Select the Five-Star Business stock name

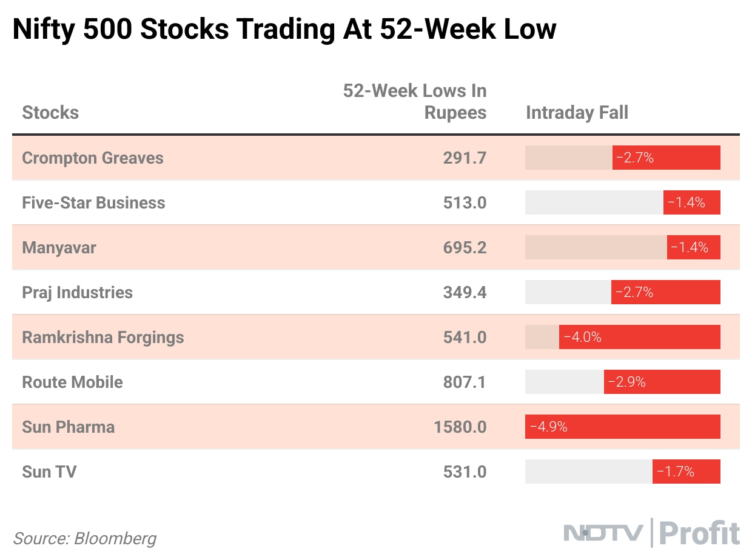click(93, 203)
